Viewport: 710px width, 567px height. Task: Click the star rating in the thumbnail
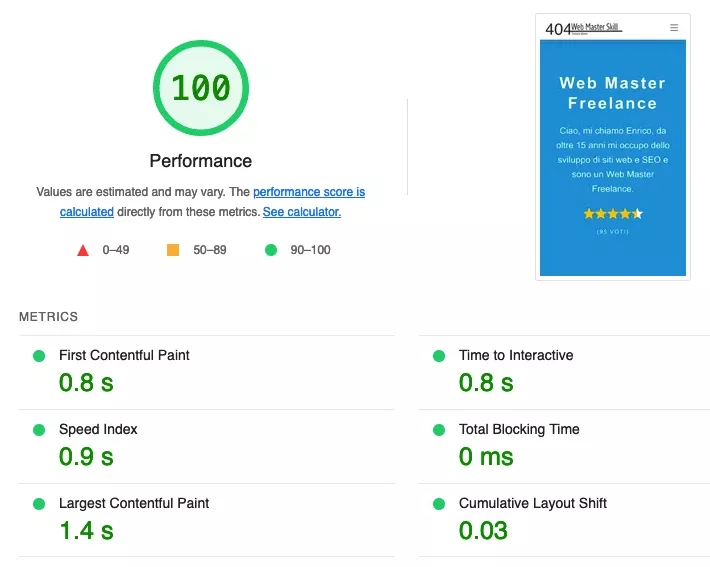point(612,214)
